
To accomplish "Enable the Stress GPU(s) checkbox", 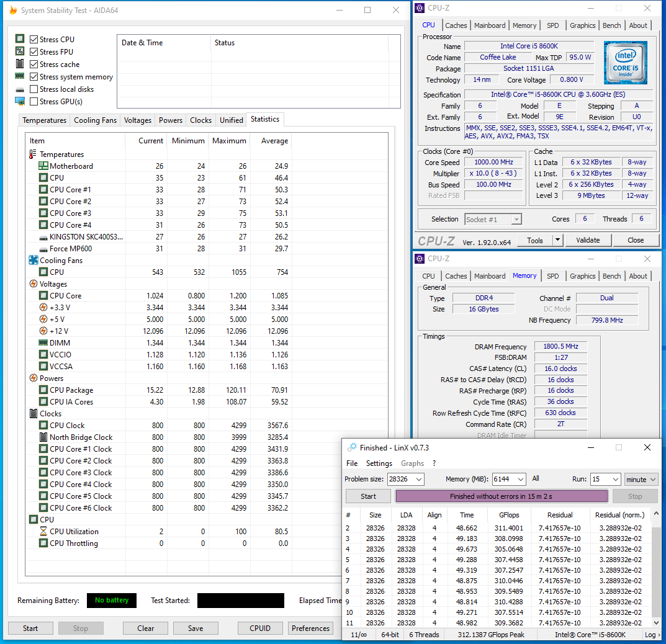I will click(x=34, y=102).
